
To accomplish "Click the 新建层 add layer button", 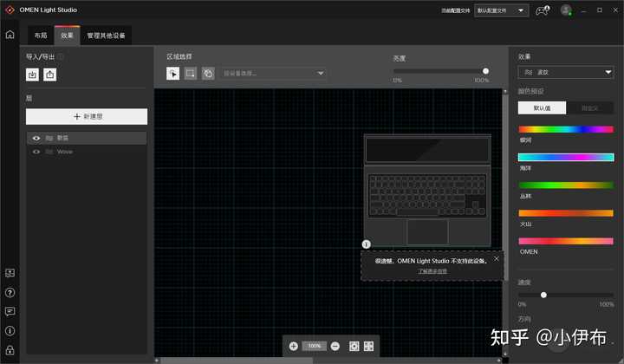I will 87,116.
